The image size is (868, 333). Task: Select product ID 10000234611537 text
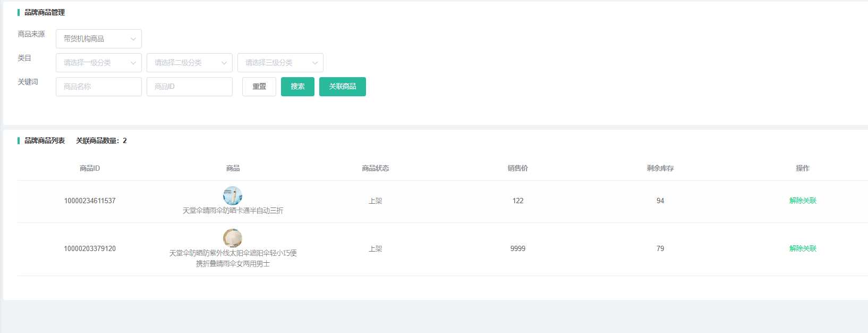(90, 201)
